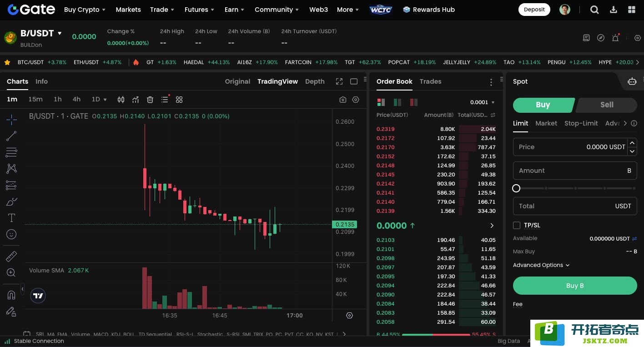Open the user profile avatar
Screen dimensions: 644x347
coord(565,10)
